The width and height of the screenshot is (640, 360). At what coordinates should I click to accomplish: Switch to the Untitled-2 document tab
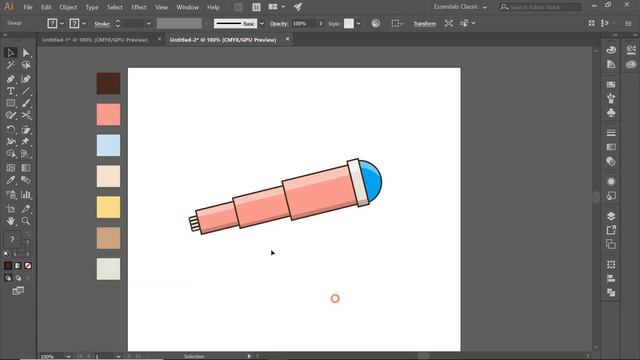coord(223,40)
